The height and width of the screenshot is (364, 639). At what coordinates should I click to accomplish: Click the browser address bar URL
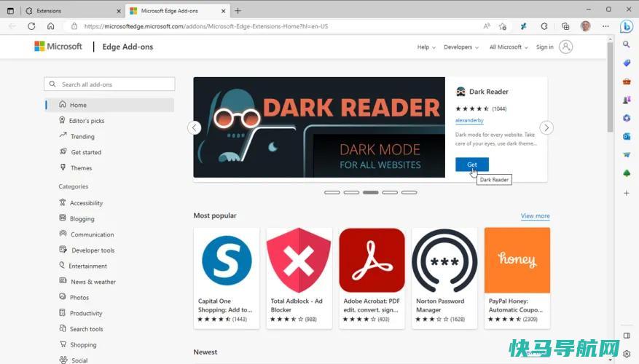click(205, 26)
